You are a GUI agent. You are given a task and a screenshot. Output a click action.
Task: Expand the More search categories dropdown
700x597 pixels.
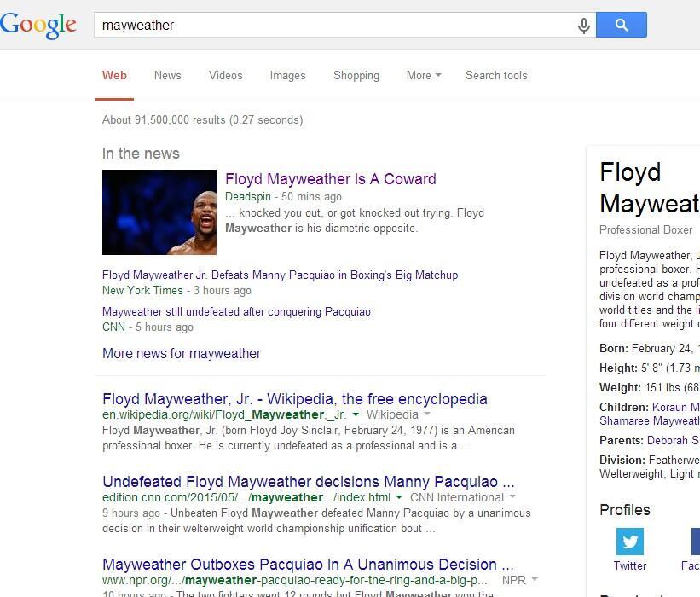pyautogui.click(x=424, y=75)
